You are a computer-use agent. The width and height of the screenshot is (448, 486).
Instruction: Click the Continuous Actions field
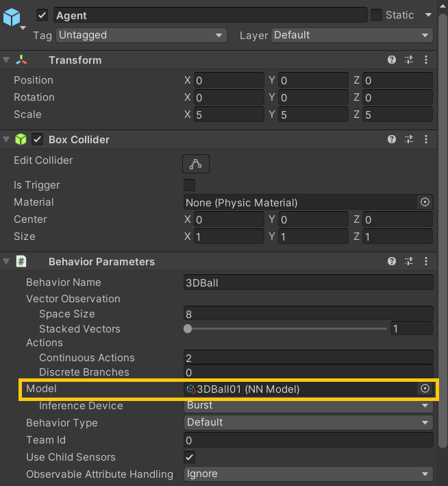(308, 357)
